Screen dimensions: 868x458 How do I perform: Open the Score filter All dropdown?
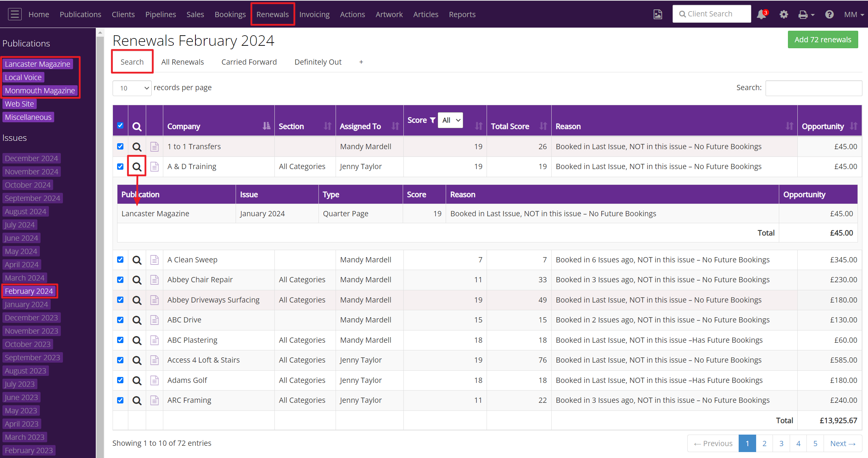tap(450, 120)
